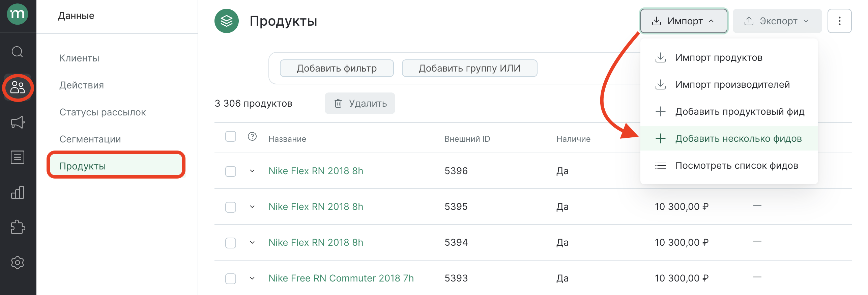
Task: Check the box for product with ID 5396
Action: [231, 171]
